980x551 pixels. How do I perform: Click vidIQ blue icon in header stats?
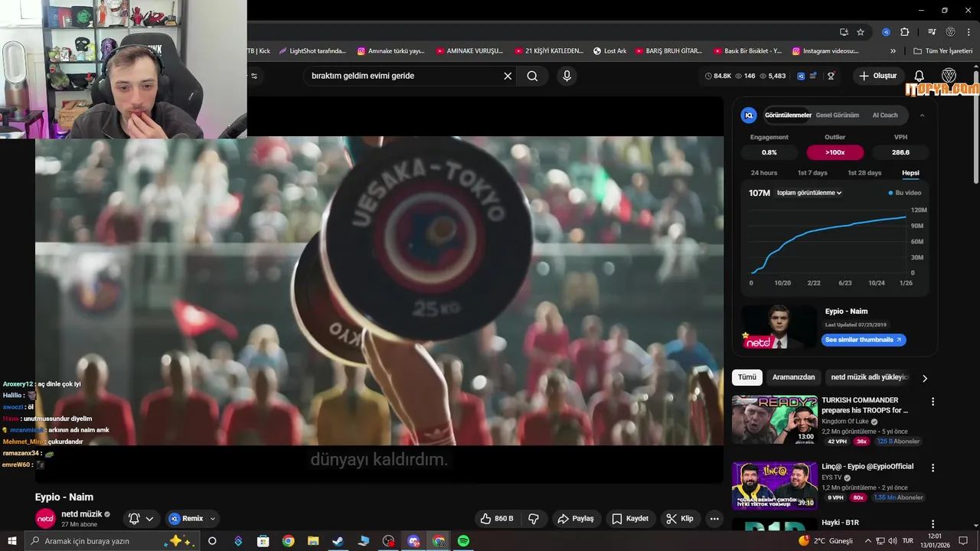click(801, 76)
